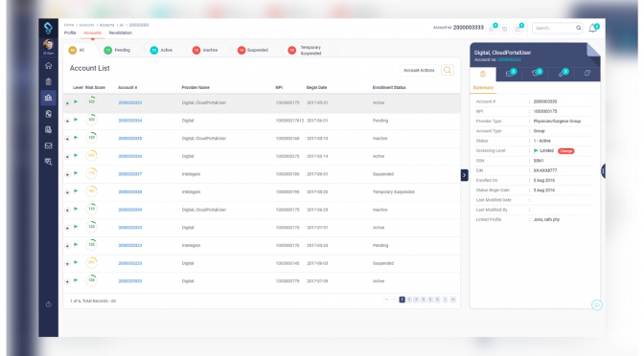The height and width of the screenshot is (356, 644).
Task: Filter accounts by the Suspended status
Action: tap(253, 50)
